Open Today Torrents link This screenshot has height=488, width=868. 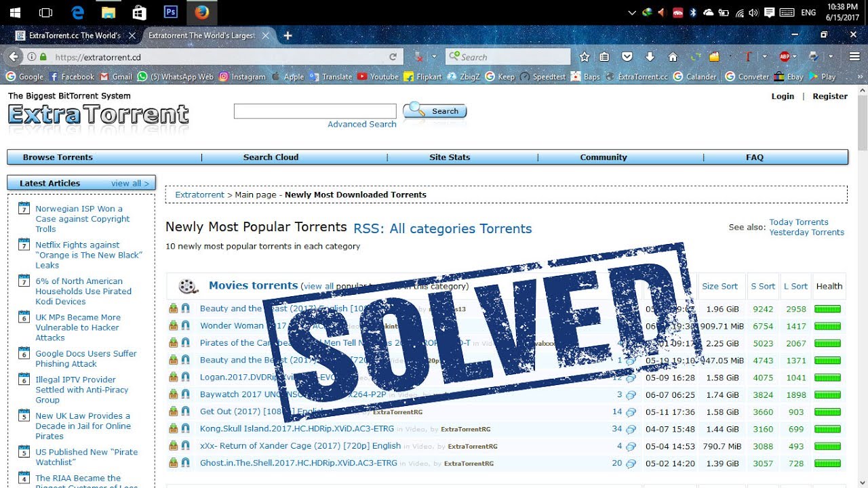[x=799, y=222]
